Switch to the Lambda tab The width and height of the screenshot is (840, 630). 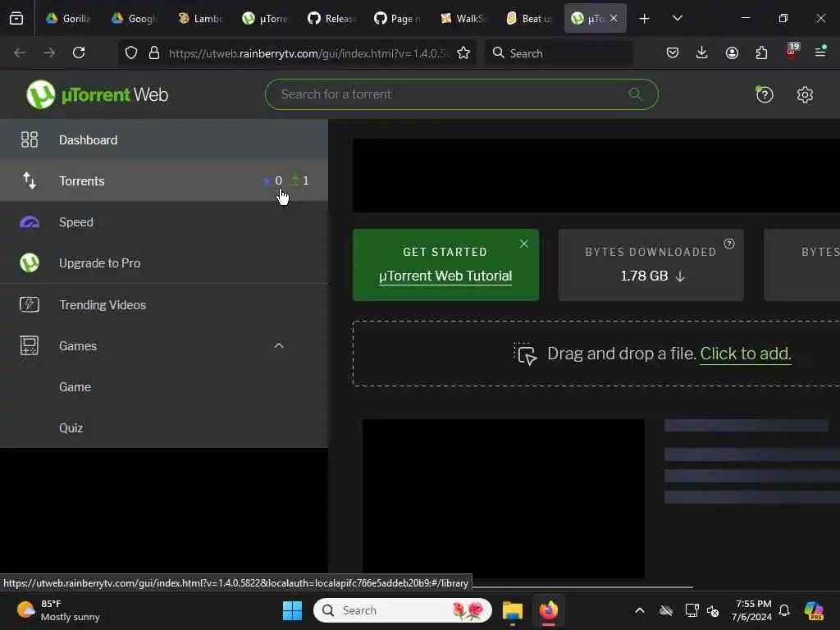(200, 19)
